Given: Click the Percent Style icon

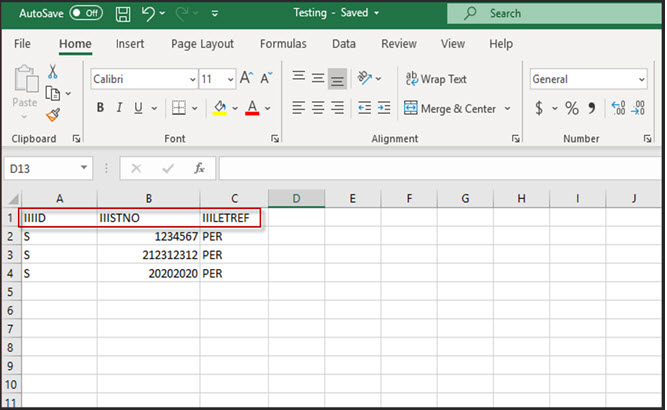Looking at the screenshot, I should pyautogui.click(x=572, y=108).
